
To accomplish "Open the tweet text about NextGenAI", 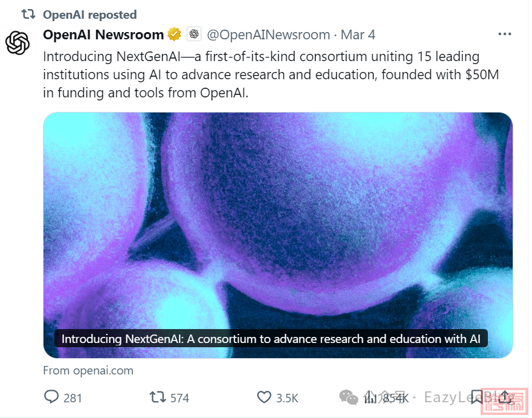I will pyautogui.click(x=271, y=74).
